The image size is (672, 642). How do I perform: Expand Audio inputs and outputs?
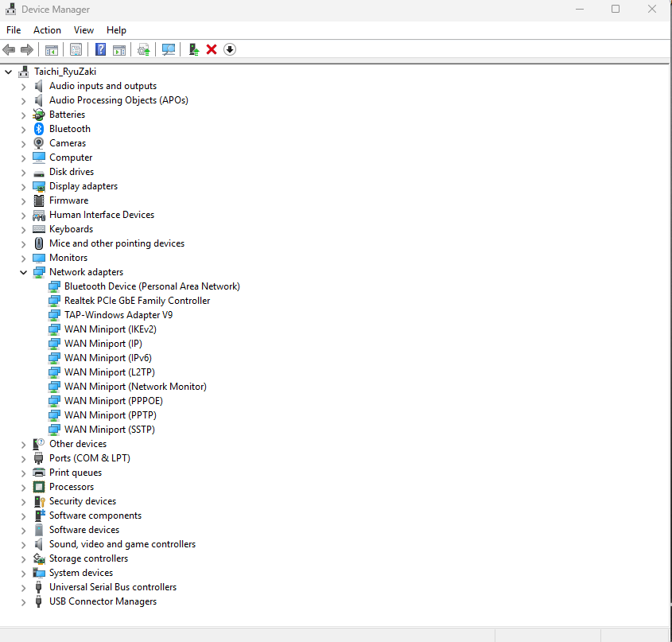coord(23,86)
